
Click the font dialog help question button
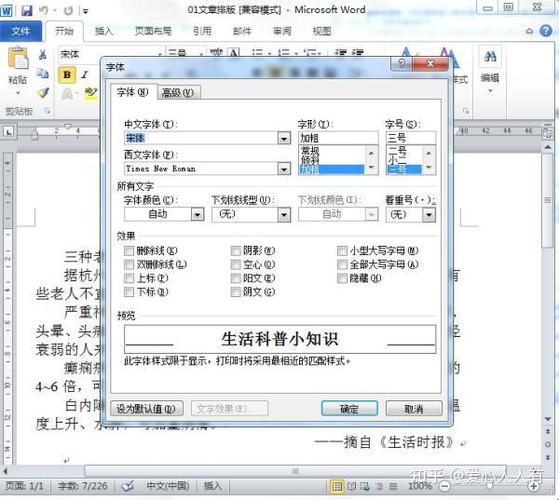[x=401, y=64]
